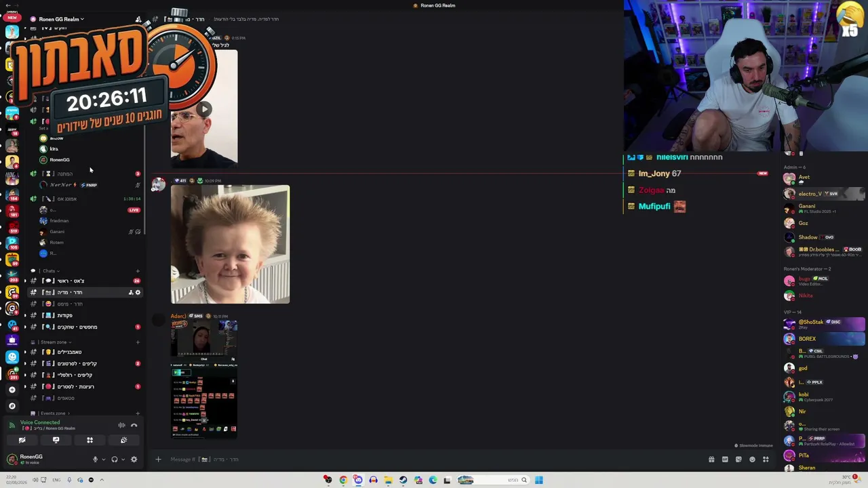Select Rotem in the voice channel
The image size is (868, 488).
point(88,243)
